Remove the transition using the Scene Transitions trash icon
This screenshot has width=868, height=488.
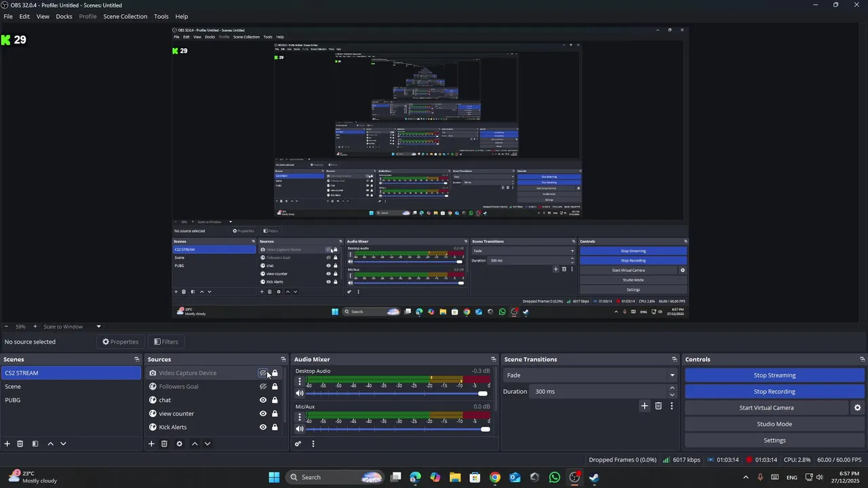658,406
